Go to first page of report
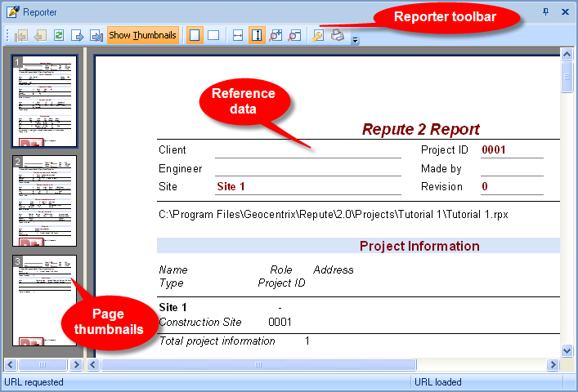 pos(21,36)
